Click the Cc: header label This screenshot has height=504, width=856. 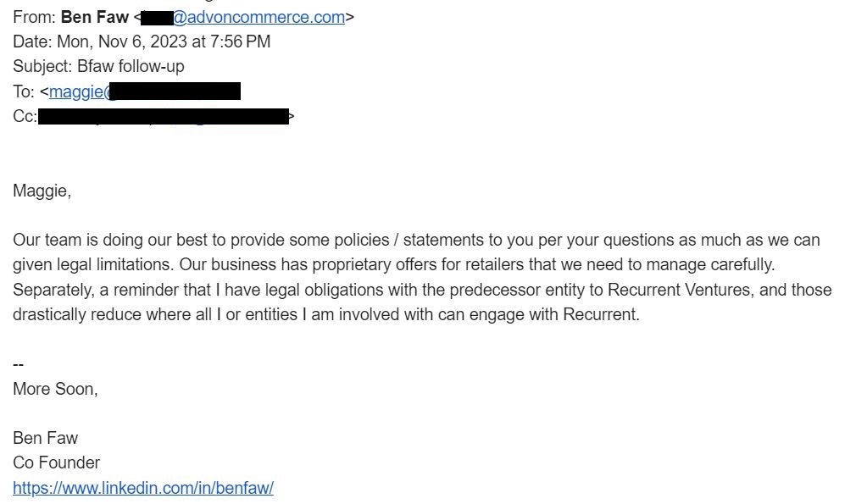point(25,117)
